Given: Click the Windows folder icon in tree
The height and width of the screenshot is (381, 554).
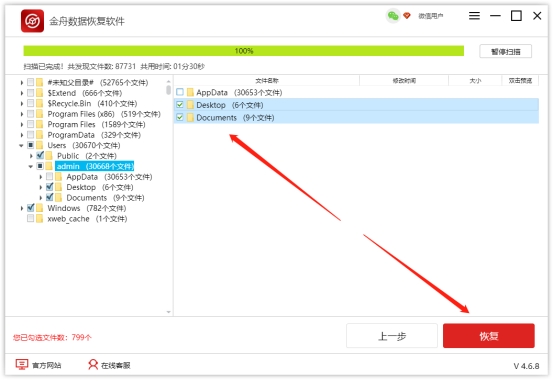Looking at the screenshot, I should (40, 208).
